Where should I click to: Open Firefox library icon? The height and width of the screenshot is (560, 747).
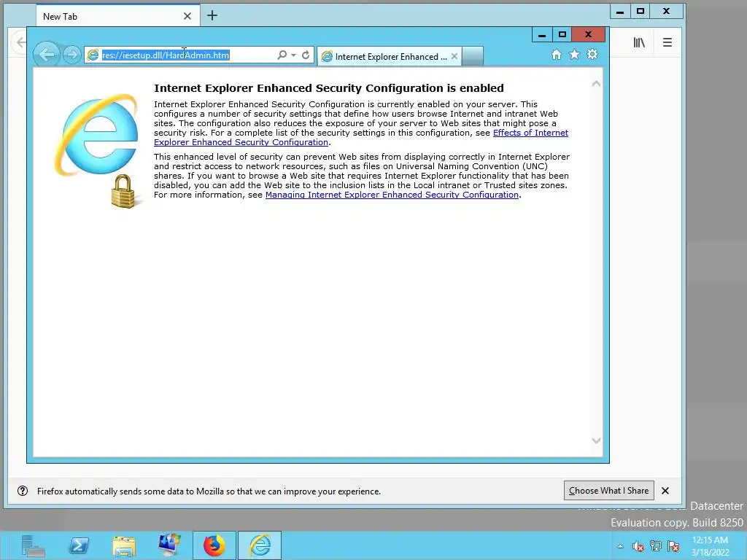[x=639, y=42]
